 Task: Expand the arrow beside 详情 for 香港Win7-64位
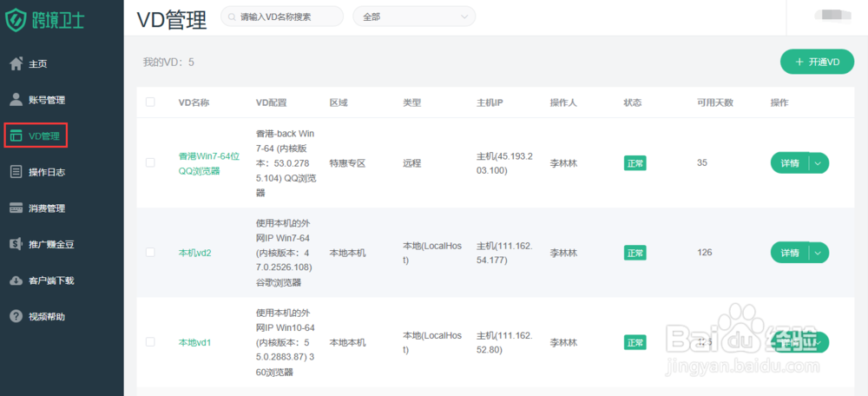[819, 162]
